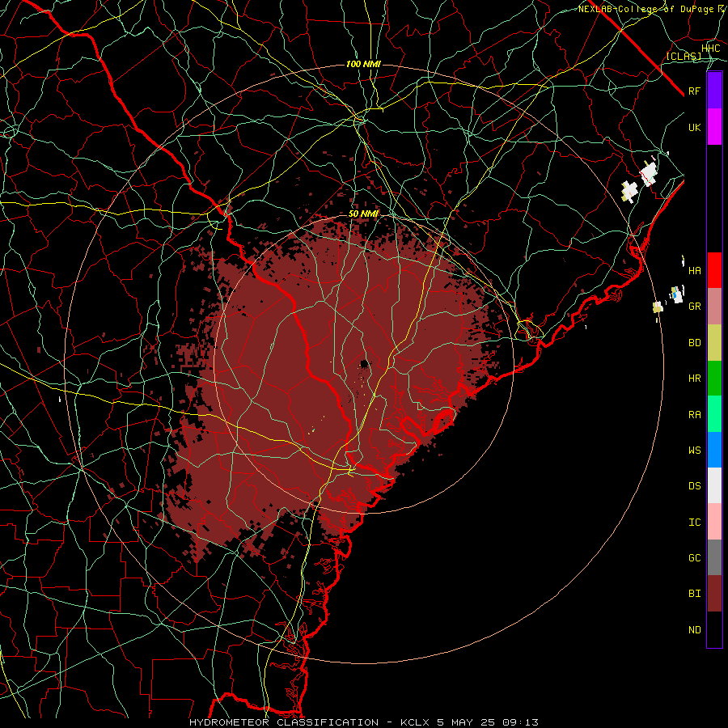Screen dimensions: 728x728
Task: Click the HA legend label
Action: pyautogui.click(x=695, y=270)
